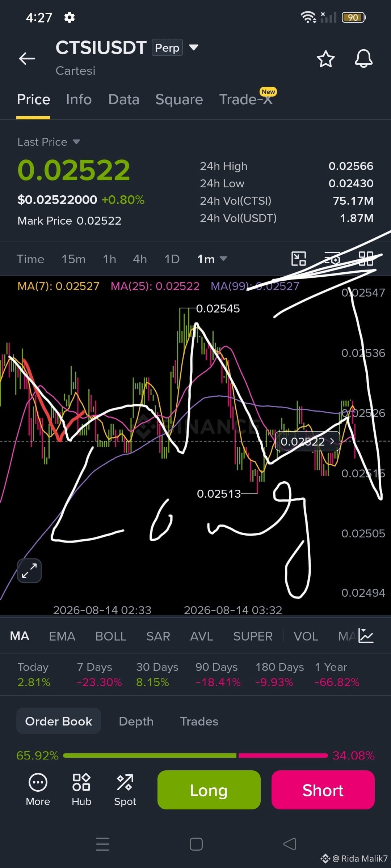This screenshot has width=391, height=868.
Task: Enable the VOL sub-indicator
Action: click(x=306, y=636)
